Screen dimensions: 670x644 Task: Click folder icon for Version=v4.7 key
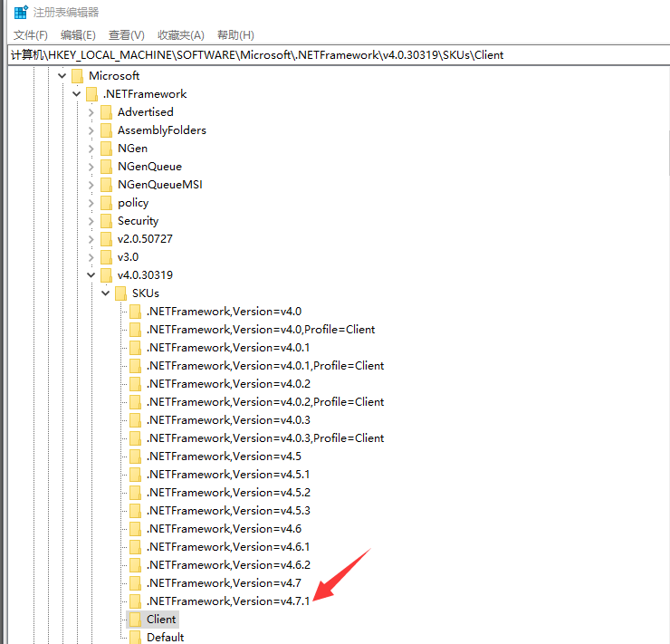(x=136, y=583)
